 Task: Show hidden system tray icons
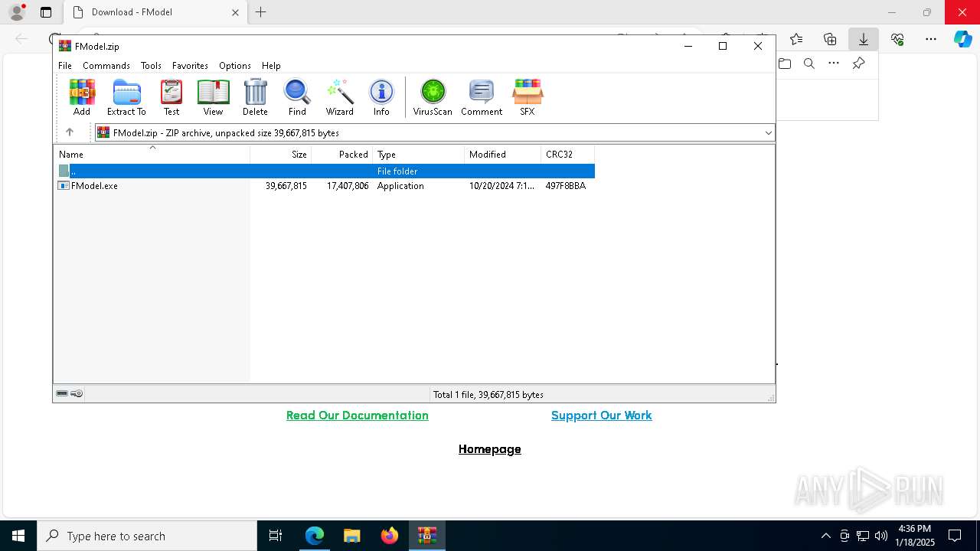(x=825, y=536)
